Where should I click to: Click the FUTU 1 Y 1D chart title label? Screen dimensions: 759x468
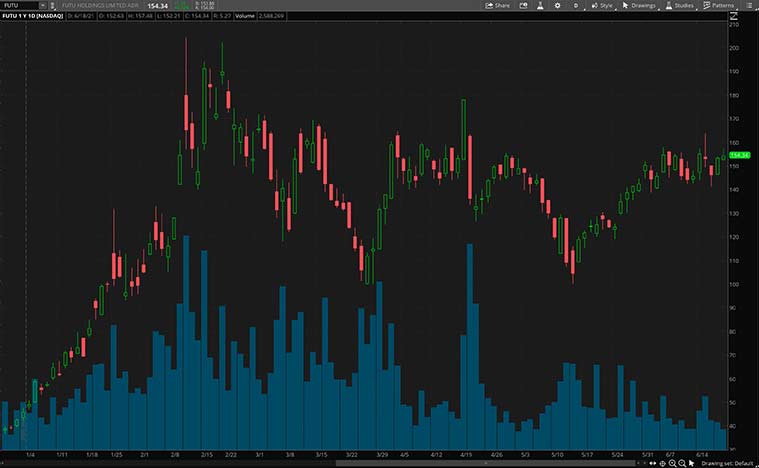pos(30,18)
